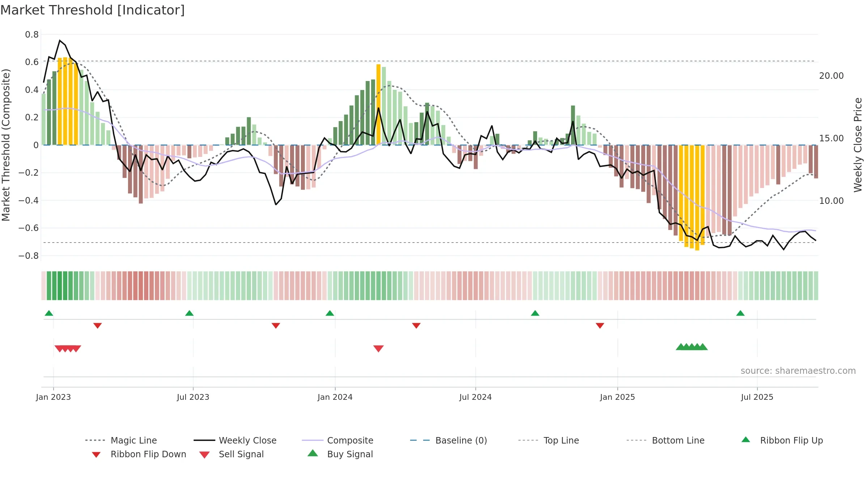Click the ribbon flip up marker near Jan 2023
The height and width of the screenshot is (488, 868).
(x=49, y=313)
